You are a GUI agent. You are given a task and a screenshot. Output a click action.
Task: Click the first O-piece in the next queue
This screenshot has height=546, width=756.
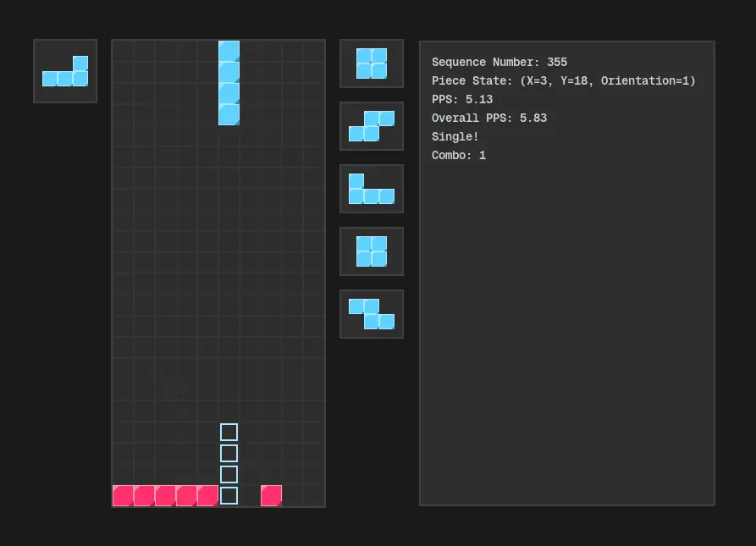(372, 63)
